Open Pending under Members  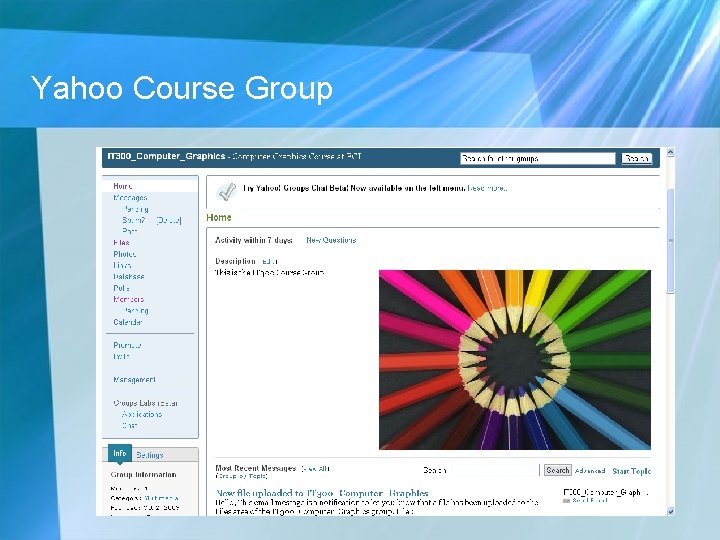(136, 311)
